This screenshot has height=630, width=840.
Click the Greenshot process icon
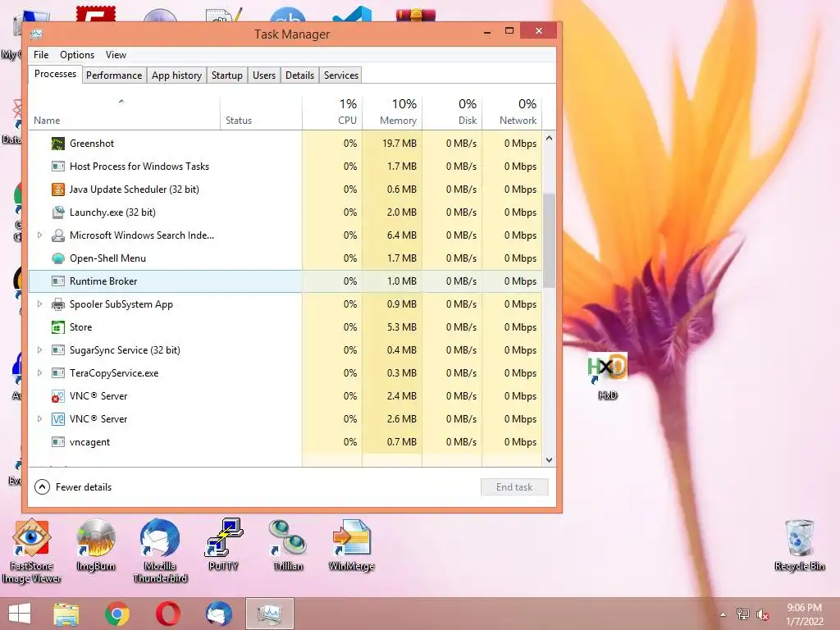coord(58,144)
